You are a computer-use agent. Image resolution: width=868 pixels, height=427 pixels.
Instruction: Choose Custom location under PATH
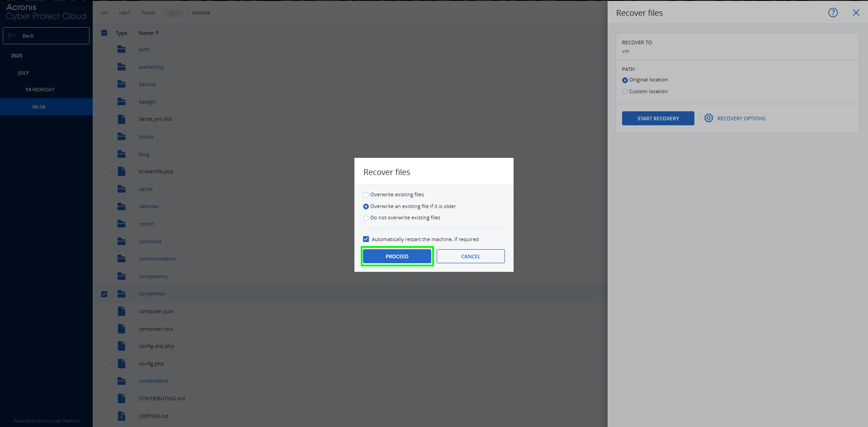pos(625,91)
